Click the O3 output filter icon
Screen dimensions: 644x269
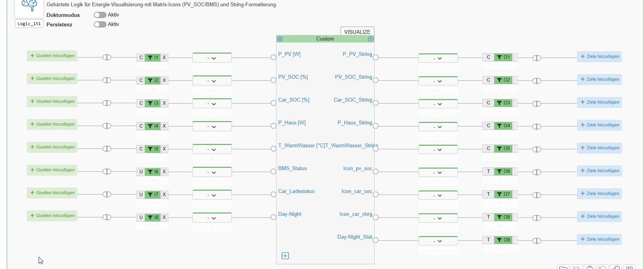pos(500,103)
